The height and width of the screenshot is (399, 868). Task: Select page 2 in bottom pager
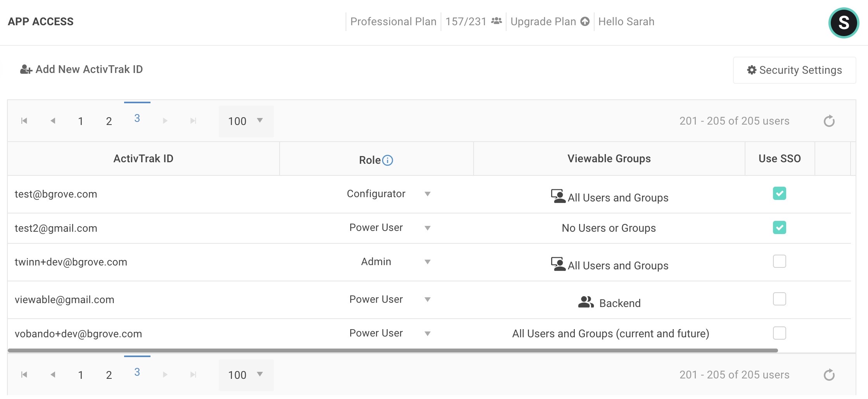pos(109,375)
